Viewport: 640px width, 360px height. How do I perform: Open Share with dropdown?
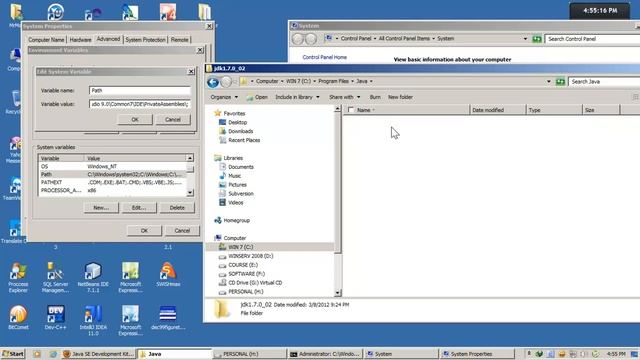tap(344, 97)
